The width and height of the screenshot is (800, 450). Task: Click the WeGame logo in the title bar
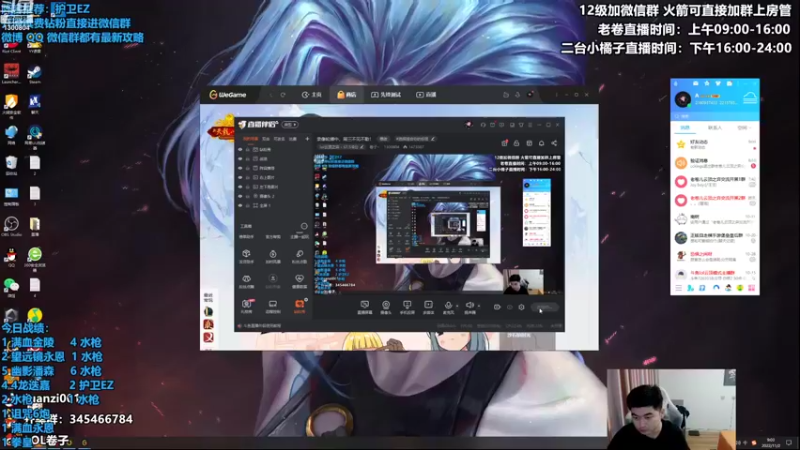pyautogui.click(x=228, y=94)
